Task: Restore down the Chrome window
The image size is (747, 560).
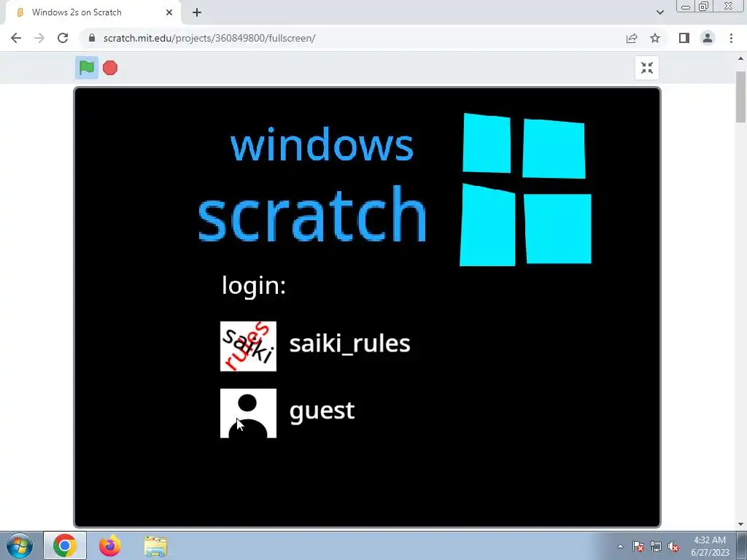Action: tap(704, 6)
